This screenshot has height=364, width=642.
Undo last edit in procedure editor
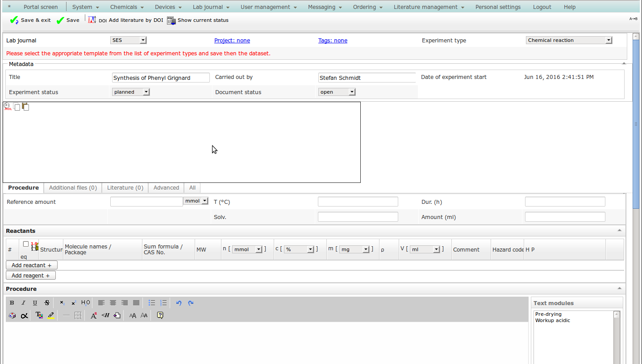pos(179,303)
